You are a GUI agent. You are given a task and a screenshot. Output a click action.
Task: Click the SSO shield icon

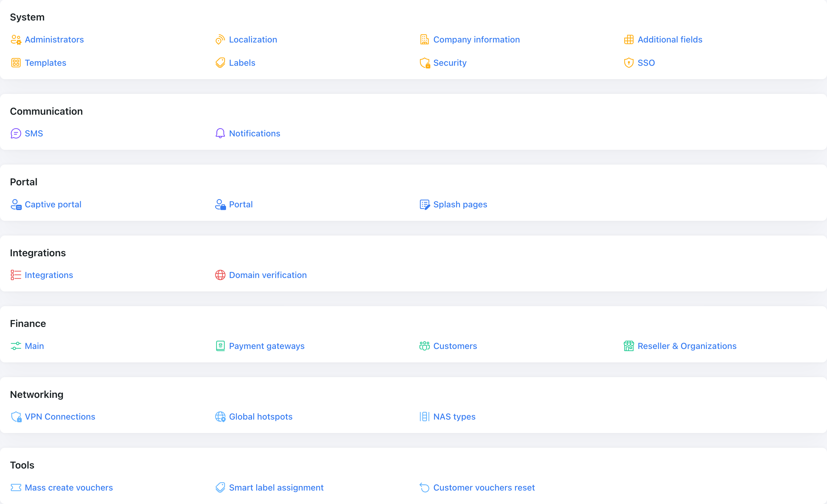629,63
